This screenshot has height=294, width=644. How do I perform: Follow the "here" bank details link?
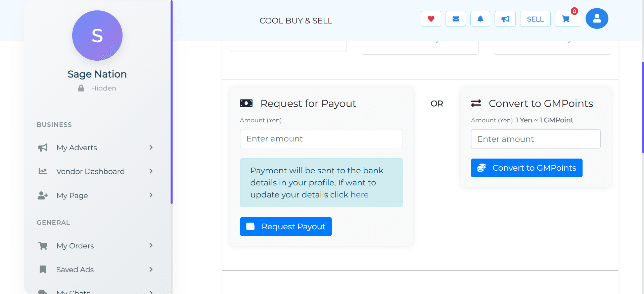[359, 195]
